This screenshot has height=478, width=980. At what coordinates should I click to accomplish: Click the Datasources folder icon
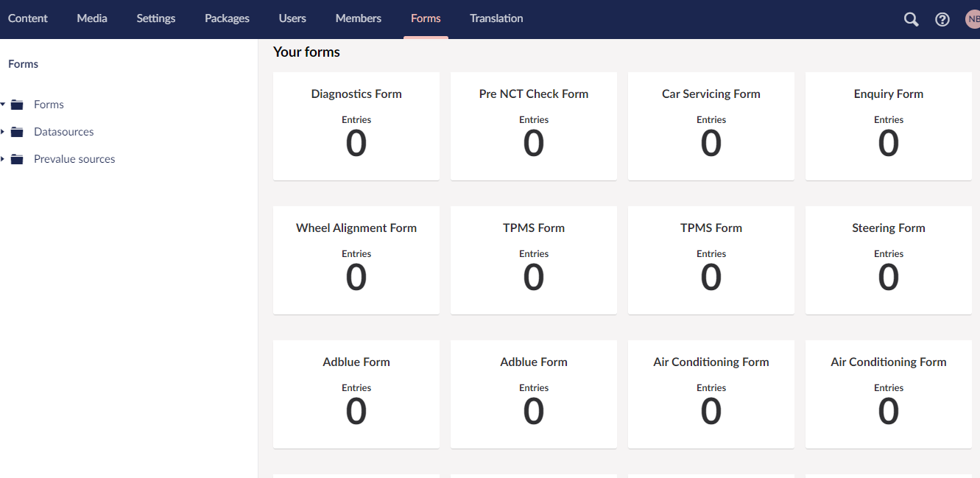(17, 132)
